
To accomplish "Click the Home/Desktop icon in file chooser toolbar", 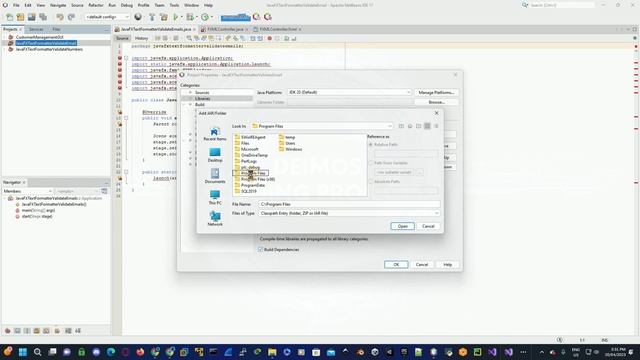I will click(410, 126).
